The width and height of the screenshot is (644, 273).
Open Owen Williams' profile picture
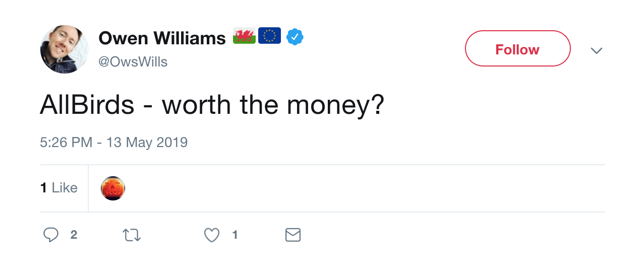pyautogui.click(x=65, y=49)
